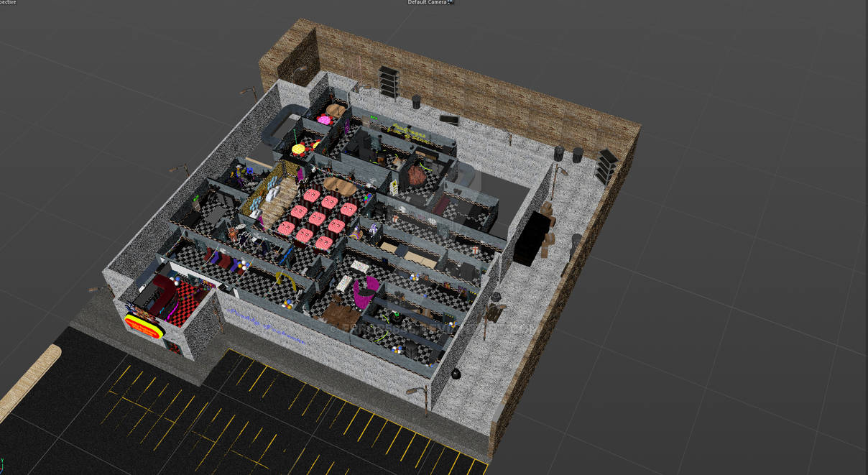
Task: Click the Default Camera viewport label
Action: click(x=427, y=2)
